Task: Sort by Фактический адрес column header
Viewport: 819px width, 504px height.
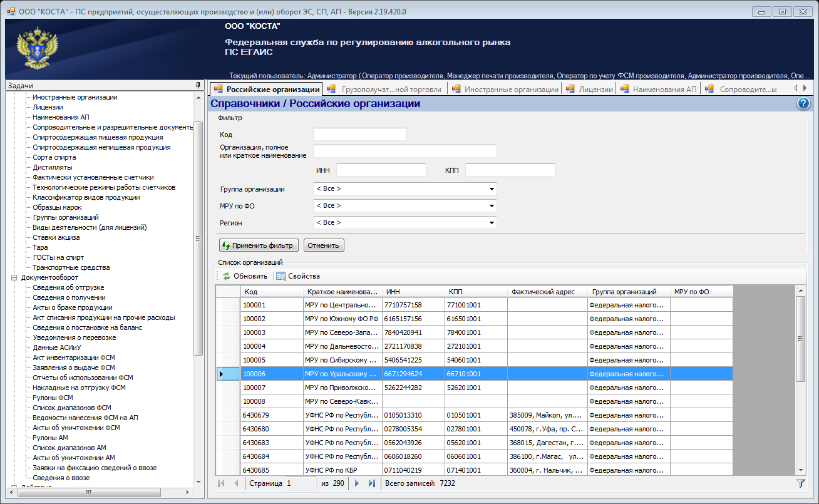Action: (547, 292)
